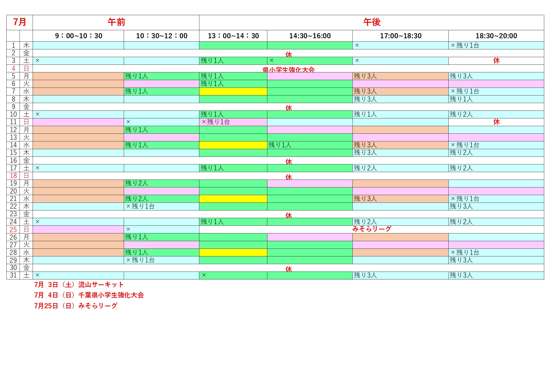
Task: Click the "休" mark in the 23rd row
Action: tap(289, 215)
